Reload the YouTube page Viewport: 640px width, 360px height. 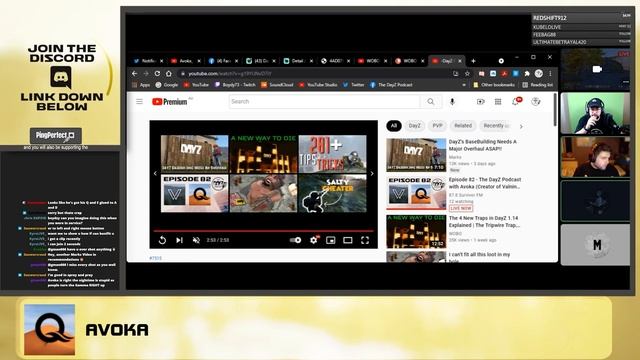pos(157,73)
